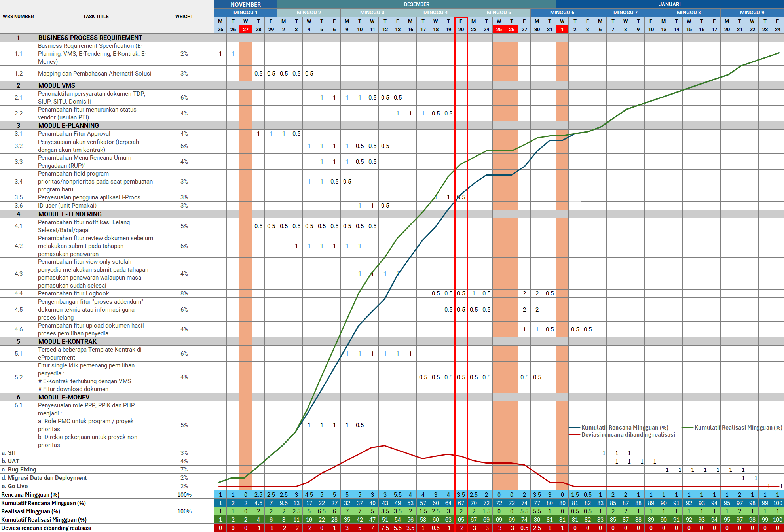Click the MINGGU 5 week header
Screen dimensions: 784x532
[x=499, y=13]
